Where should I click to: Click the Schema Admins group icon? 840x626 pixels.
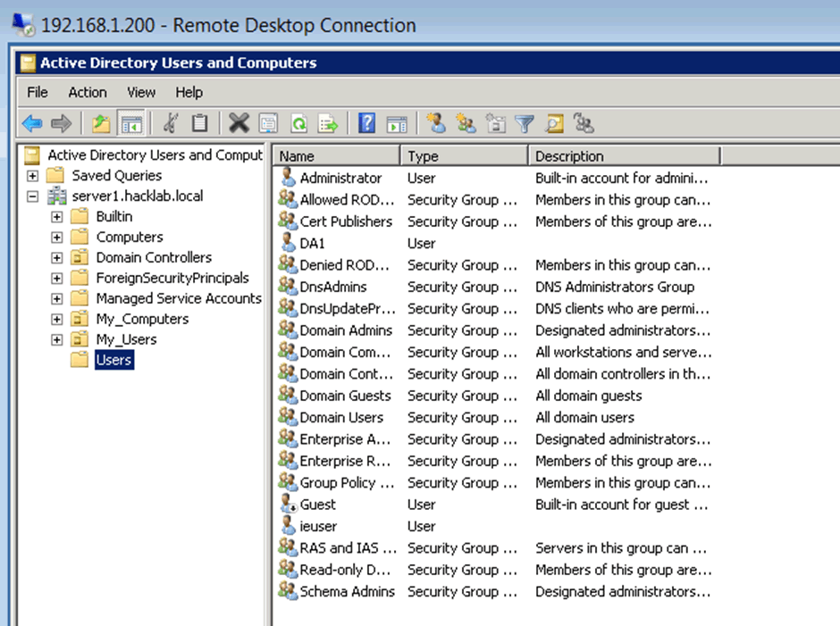coord(288,591)
